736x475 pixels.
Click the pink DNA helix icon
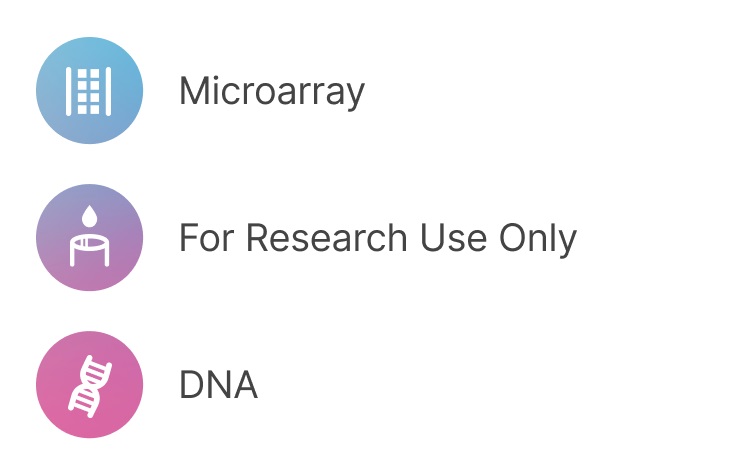pos(89,385)
